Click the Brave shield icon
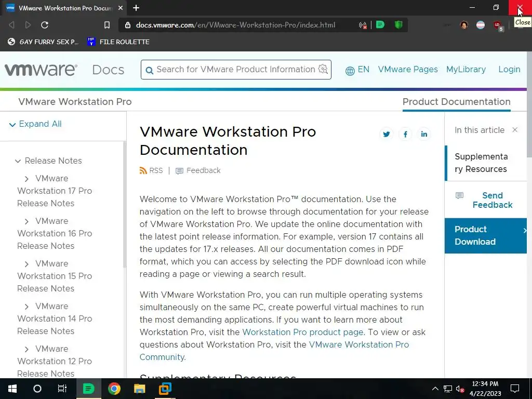Viewport: 532px width, 399px height. pos(398,25)
